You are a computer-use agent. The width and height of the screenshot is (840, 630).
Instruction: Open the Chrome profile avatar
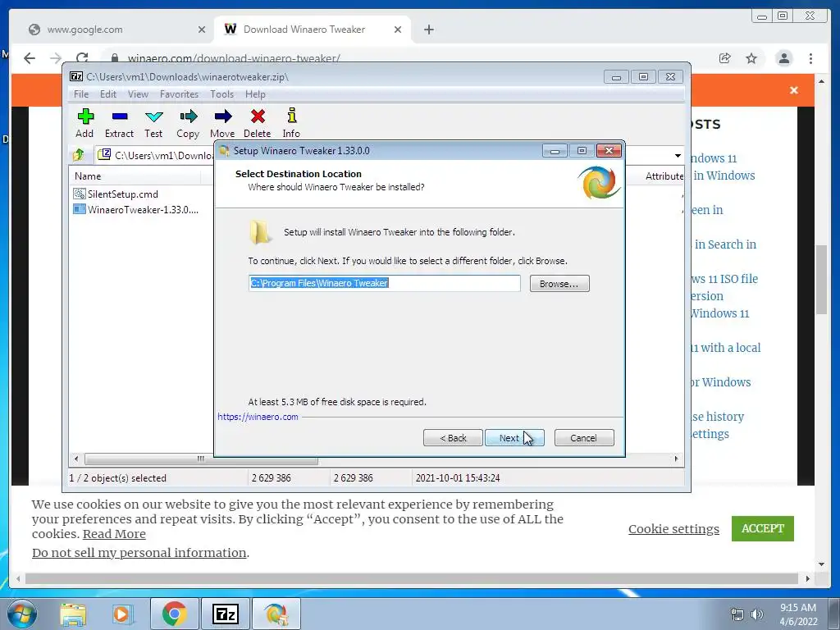[783, 58]
